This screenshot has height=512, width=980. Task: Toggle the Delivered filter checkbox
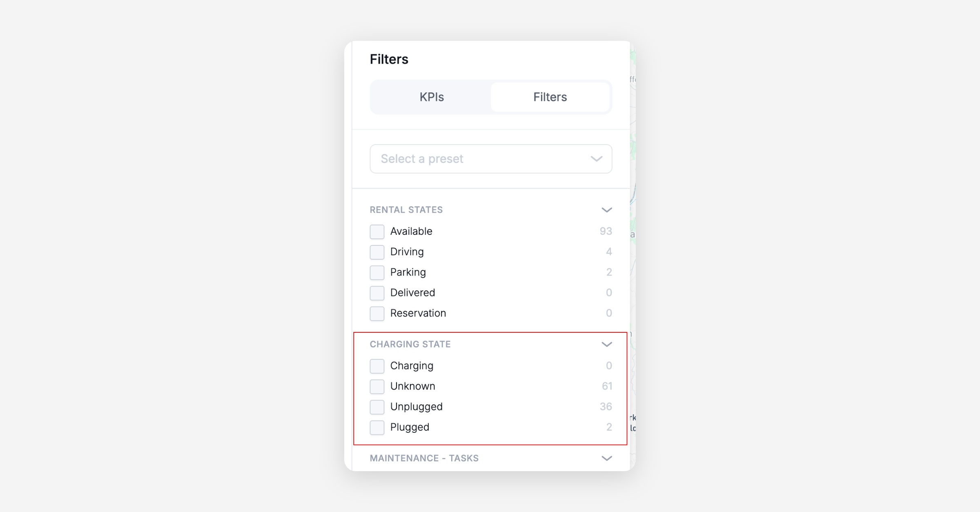tap(377, 293)
